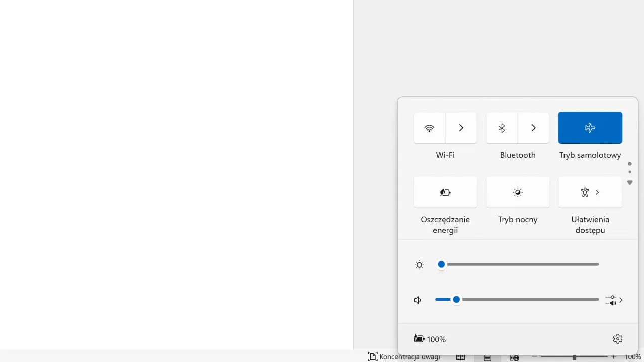Click Koncentracja uwagi in the taskbar
Screen dimensions: 644x362
click(x=409, y=356)
